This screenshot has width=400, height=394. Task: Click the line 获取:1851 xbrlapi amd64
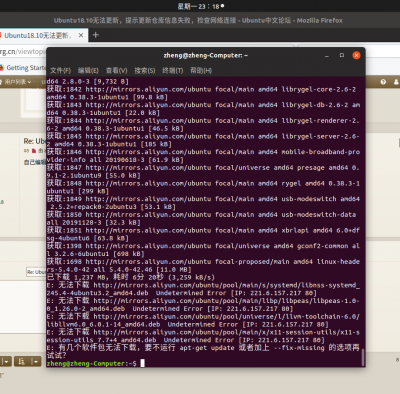[203, 234]
